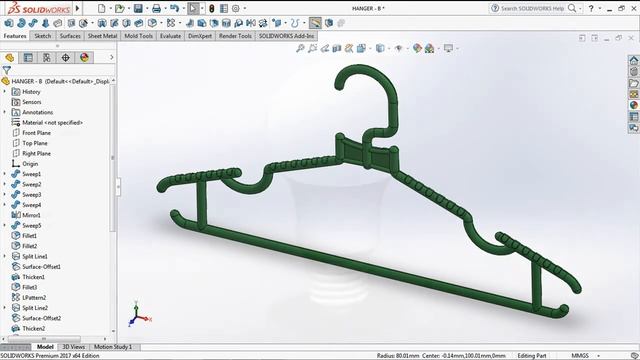Click the feature tree vertical scrollbar
640x360 pixels.
pyautogui.click(x=113, y=159)
